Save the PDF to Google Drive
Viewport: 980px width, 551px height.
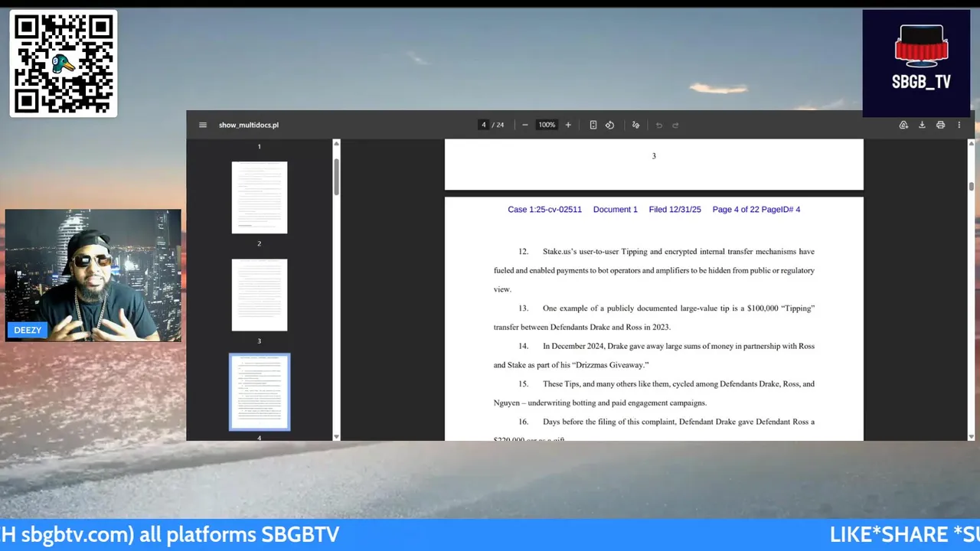903,125
